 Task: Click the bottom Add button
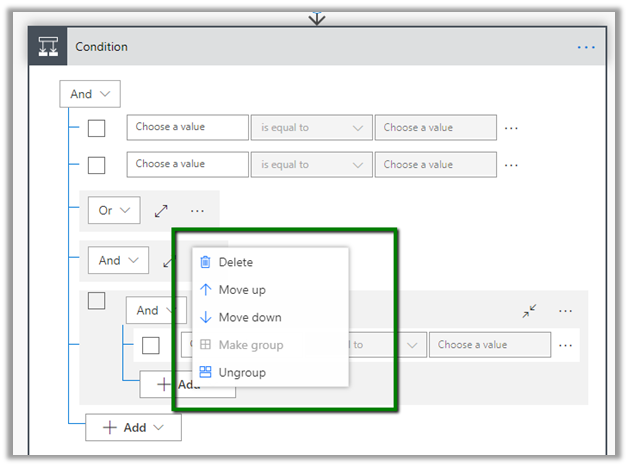133,427
